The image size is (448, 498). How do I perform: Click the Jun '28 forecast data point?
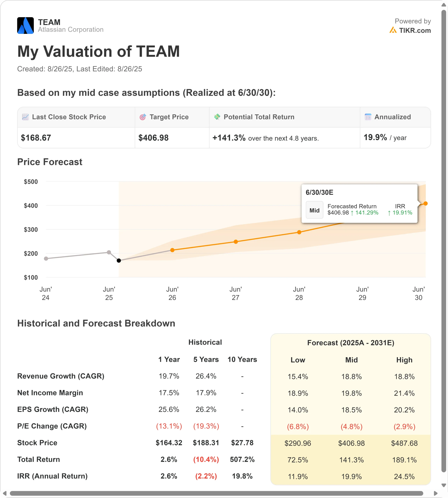click(x=299, y=232)
